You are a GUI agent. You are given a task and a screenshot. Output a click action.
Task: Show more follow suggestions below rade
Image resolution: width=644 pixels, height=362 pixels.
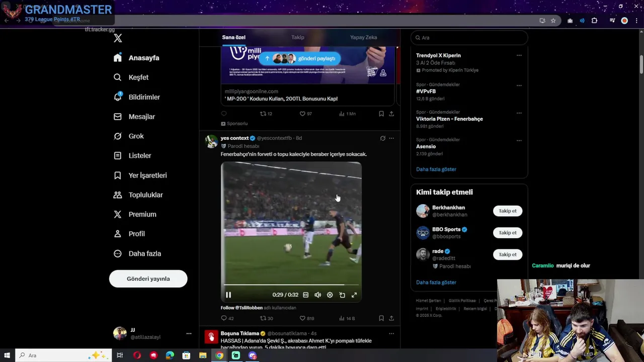[436, 283]
